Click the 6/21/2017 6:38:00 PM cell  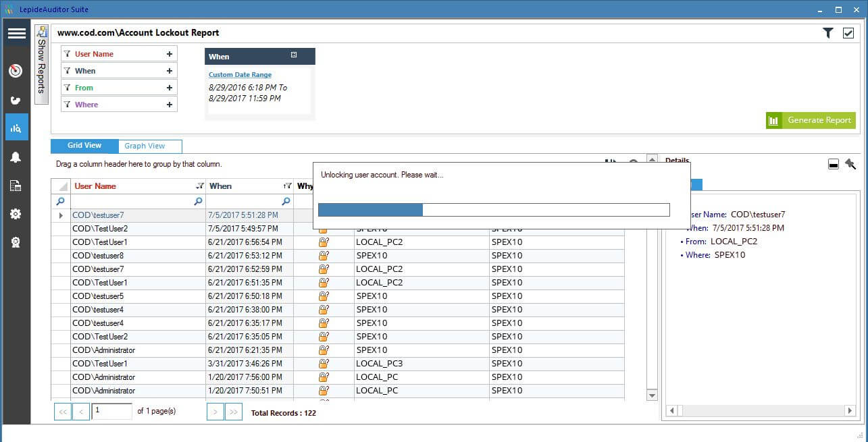[249, 310]
